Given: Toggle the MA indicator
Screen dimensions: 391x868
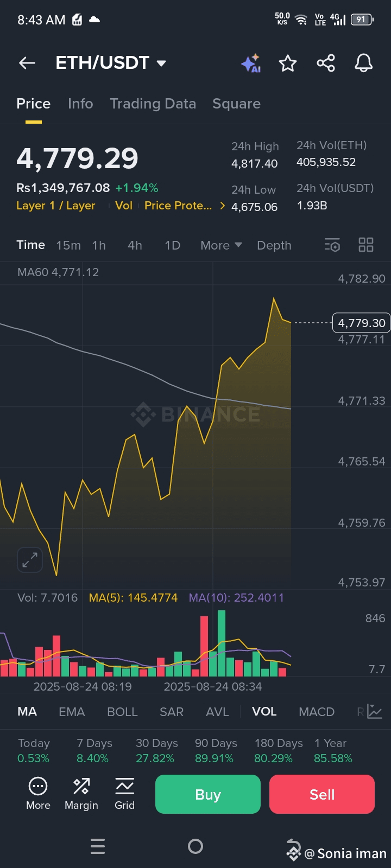Looking at the screenshot, I should (27, 712).
